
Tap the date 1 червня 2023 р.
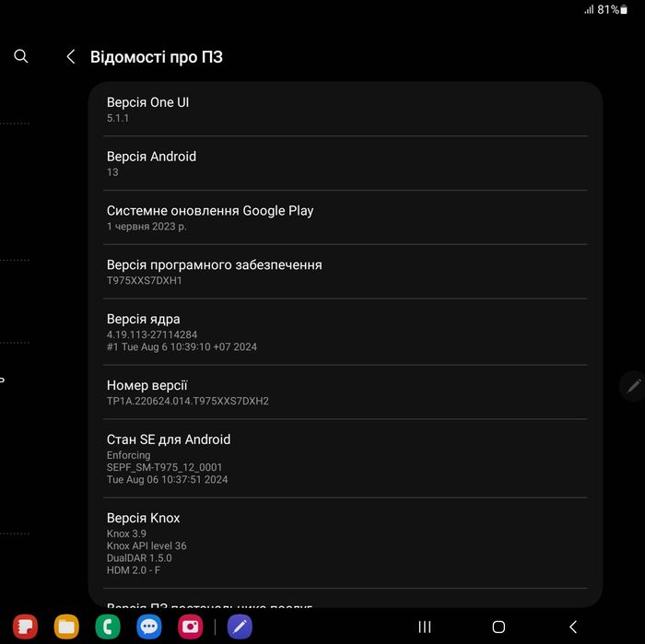(147, 227)
